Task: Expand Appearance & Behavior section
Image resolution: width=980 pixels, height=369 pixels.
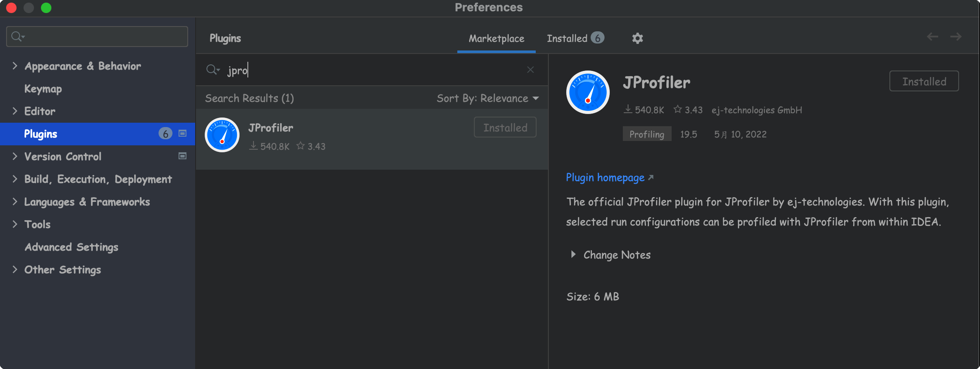Action: 15,66
